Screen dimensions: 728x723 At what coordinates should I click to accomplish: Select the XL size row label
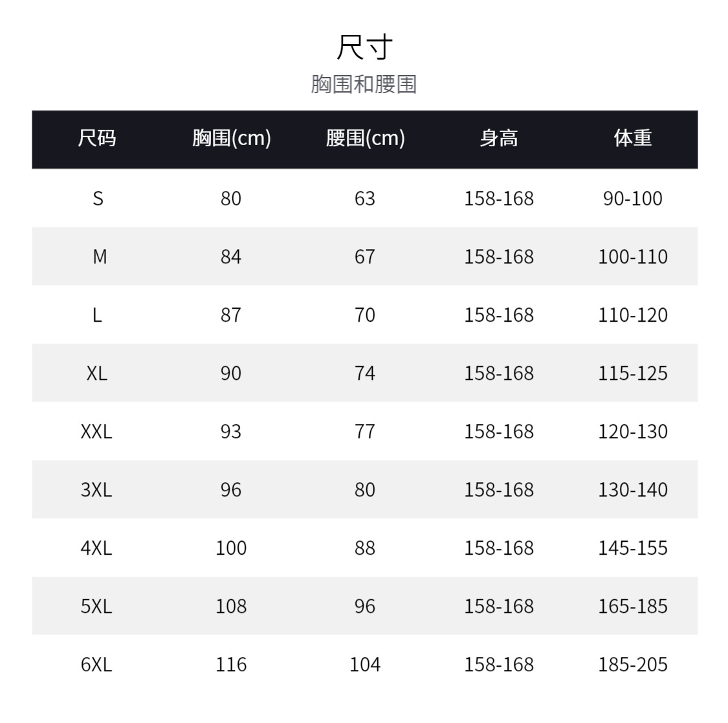[96, 373]
